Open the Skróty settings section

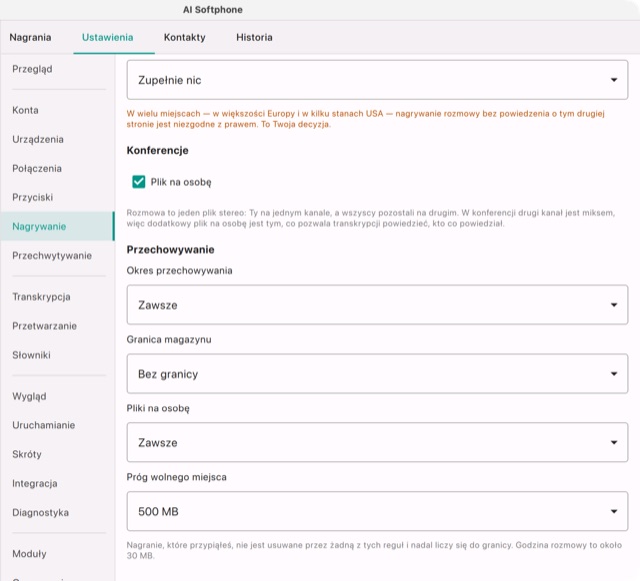[x=57, y=454]
